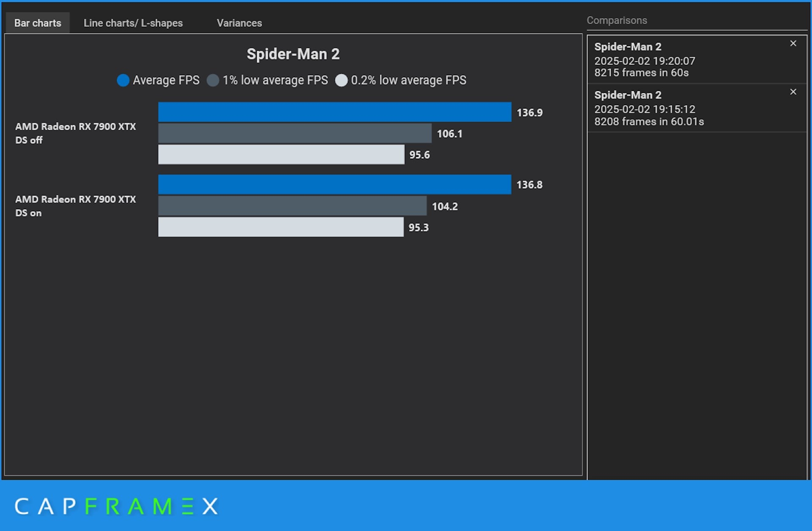Click the 104.2 1% low bar
This screenshot has width=812, height=531.
(292, 206)
